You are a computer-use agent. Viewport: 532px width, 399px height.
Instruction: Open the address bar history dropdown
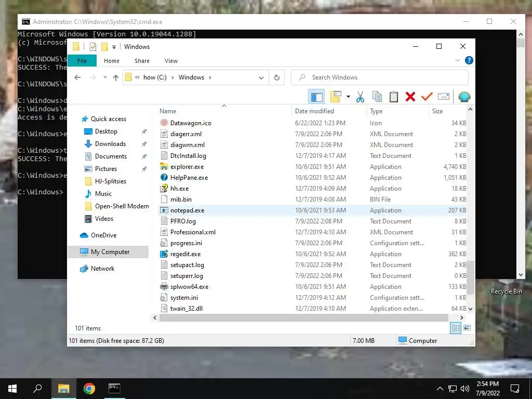261,78
